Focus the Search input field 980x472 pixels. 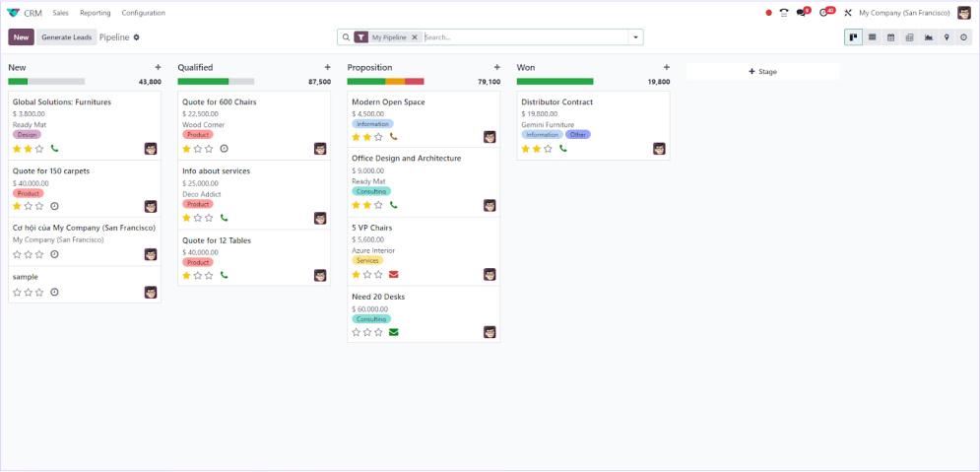point(526,37)
